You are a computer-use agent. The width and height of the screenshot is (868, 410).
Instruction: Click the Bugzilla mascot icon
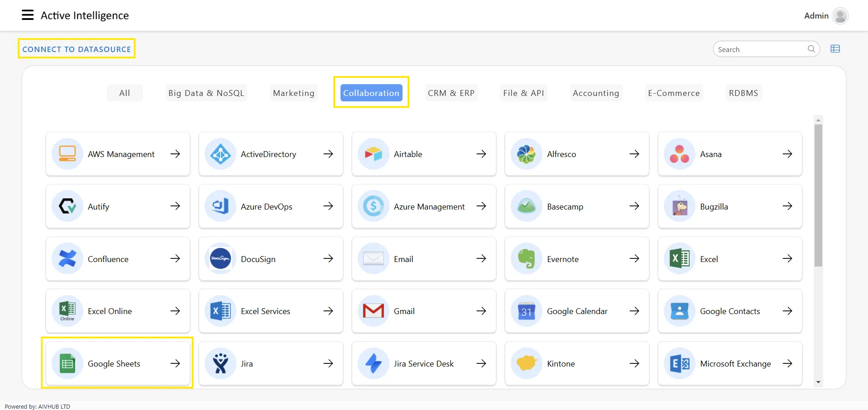tap(680, 206)
